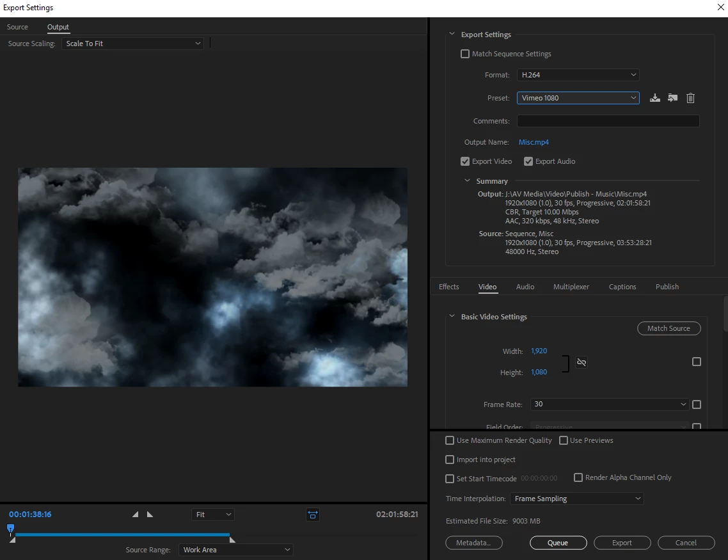Open the Source Range Work Area dropdown

tap(236, 550)
